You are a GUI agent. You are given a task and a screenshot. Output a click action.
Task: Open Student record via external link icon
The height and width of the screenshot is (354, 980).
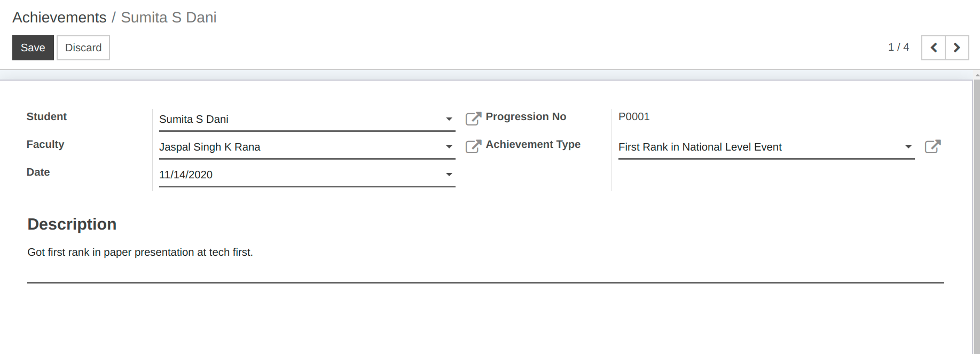point(473,119)
